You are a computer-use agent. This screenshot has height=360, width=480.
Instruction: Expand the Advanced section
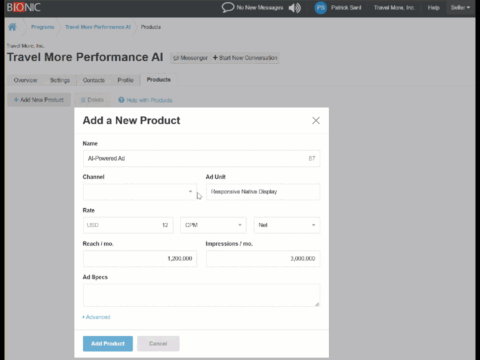96,317
